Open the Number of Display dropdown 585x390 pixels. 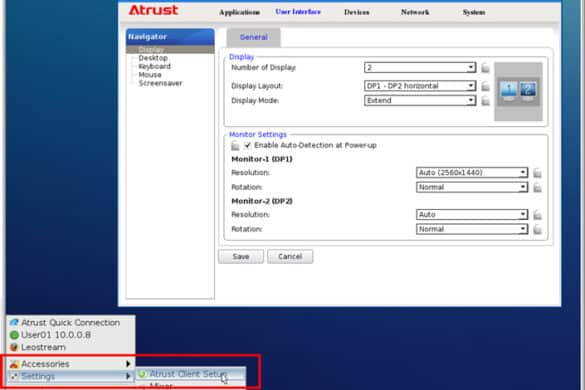tap(420, 68)
